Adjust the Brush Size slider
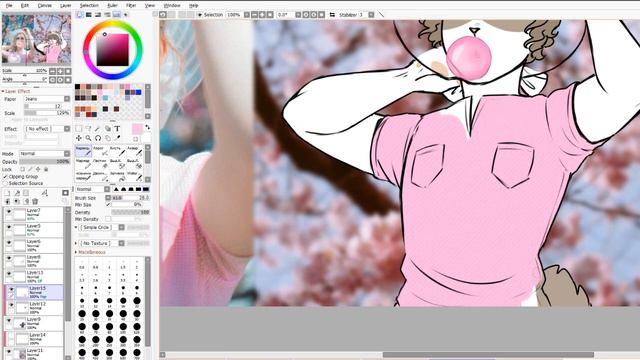 (131, 198)
